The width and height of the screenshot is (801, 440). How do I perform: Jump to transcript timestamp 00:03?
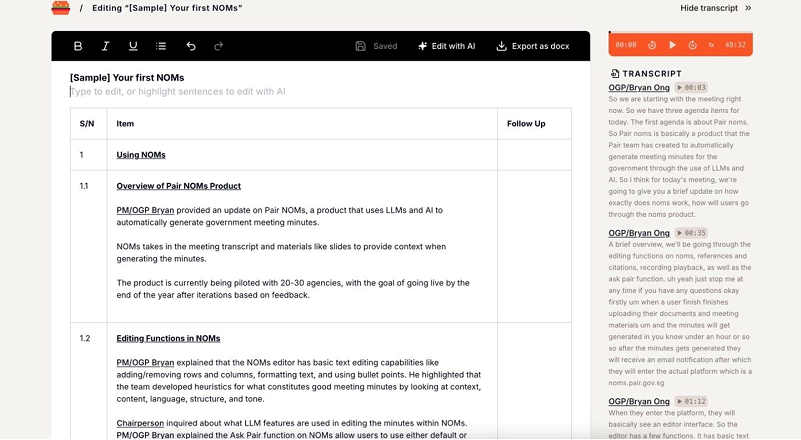coord(691,87)
